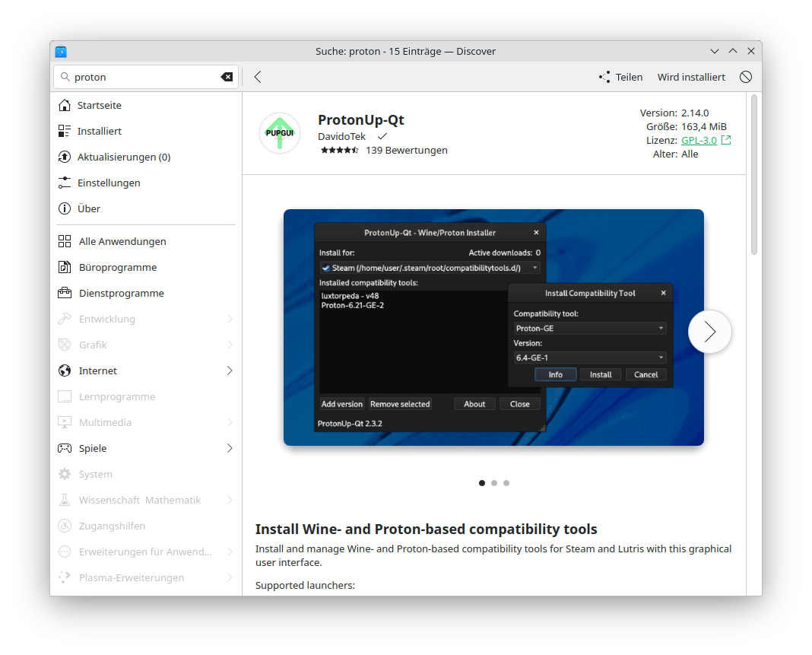This screenshot has width=812, height=655.
Task: Select Alle Anwendungen category
Action: coord(146,241)
